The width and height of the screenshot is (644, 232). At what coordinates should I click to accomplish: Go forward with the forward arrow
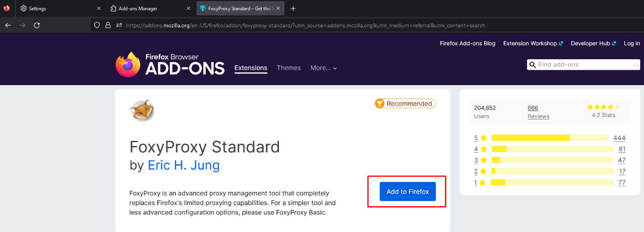(22, 25)
